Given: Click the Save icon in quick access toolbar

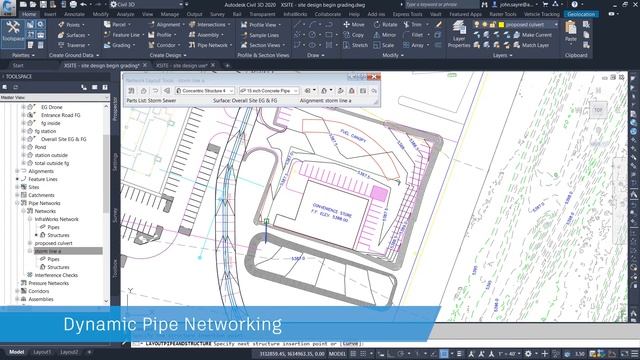Looking at the screenshot, I should (43, 4).
